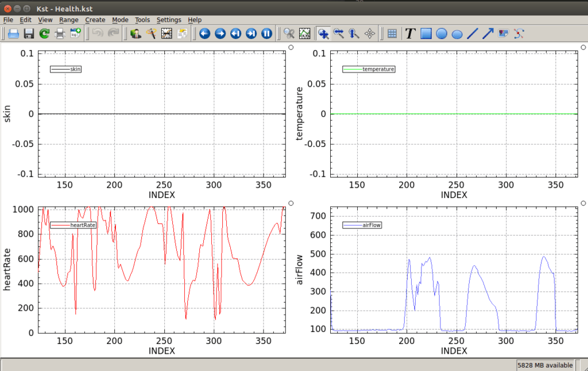This screenshot has height=371, width=588.
Task: Choose the Circle drawing tool
Action: (442, 34)
